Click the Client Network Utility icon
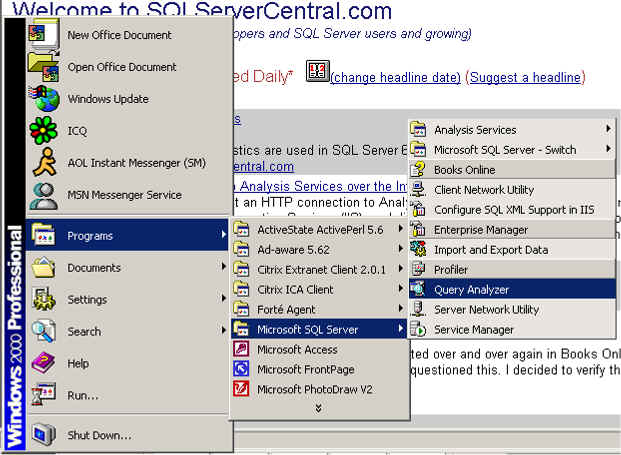Viewport: 621px width, 455px height. [x=418, y=189]
